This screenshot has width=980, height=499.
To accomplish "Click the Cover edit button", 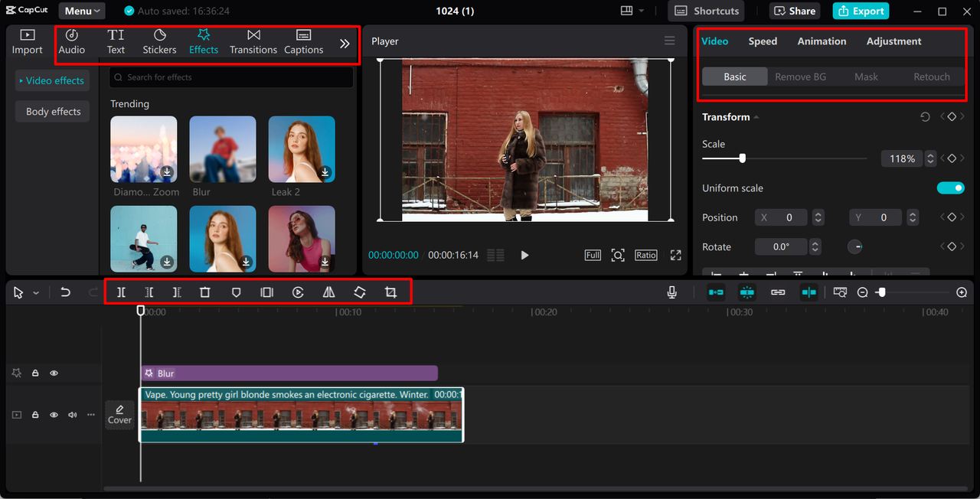I will click(119, 414).
